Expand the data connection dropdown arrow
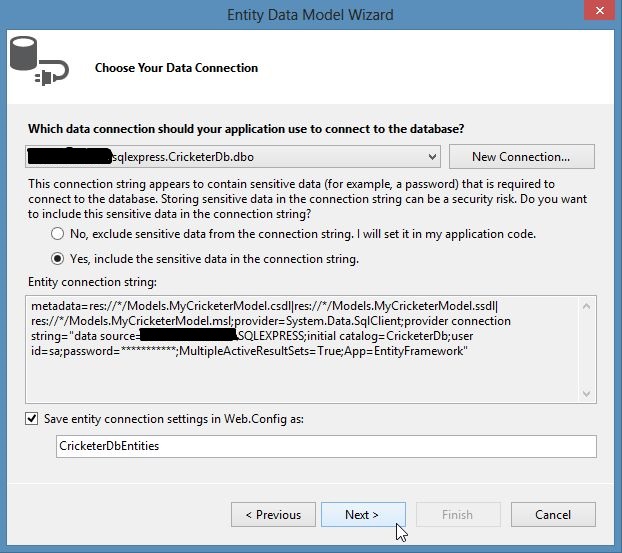 [431, 157]
